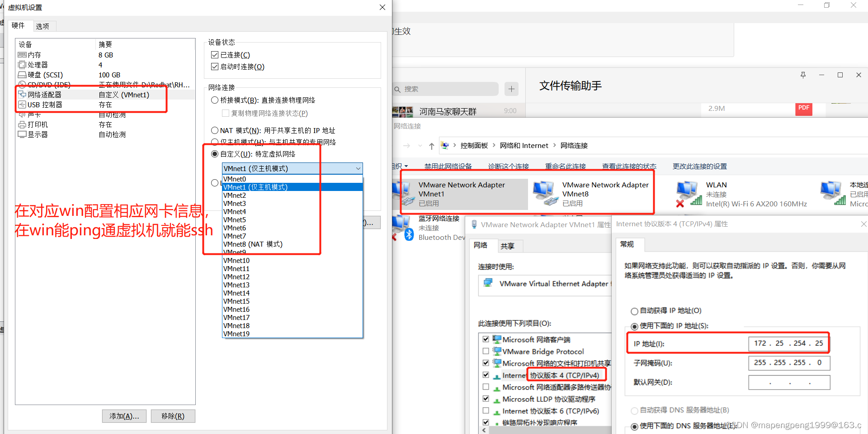Choose VMnet0 in the dropdown list
Viewport: 868px width, 434px height.
coord(292,179)
